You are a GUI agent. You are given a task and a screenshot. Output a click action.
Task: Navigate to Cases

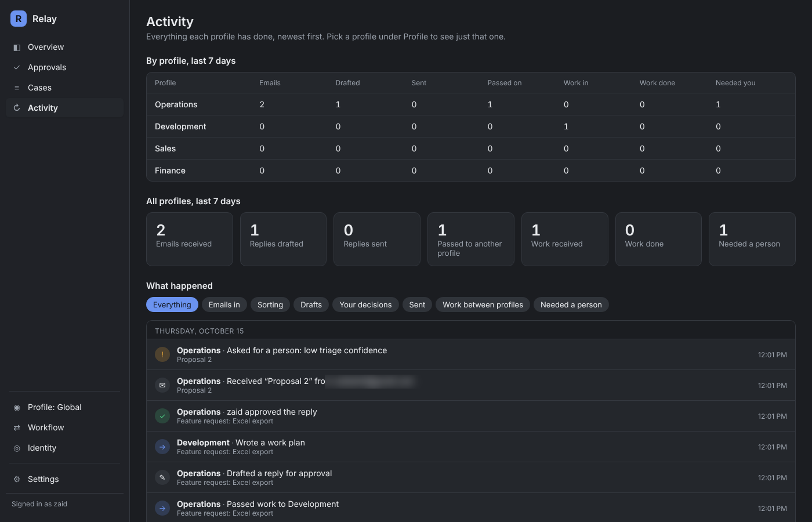tap(64, 88)
